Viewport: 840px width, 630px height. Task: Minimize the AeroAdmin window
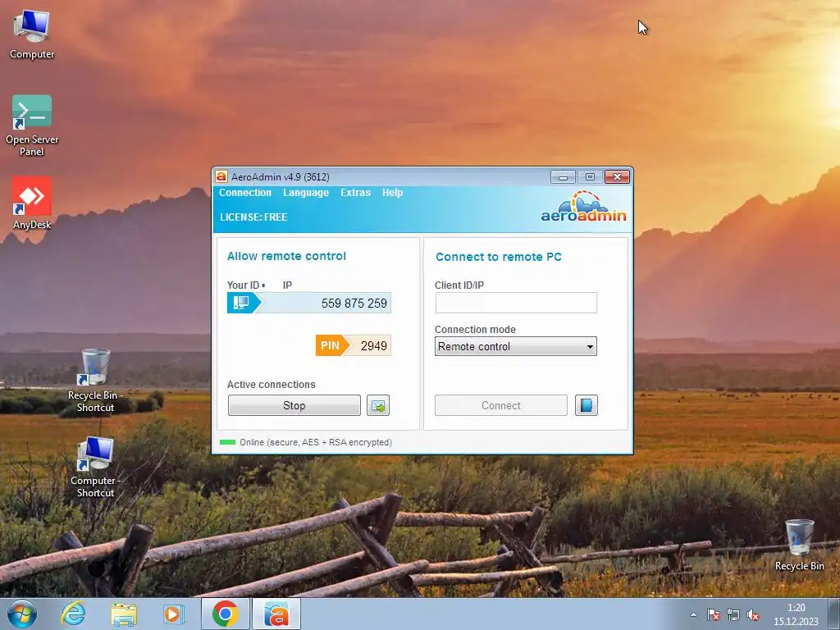[x=563, y=177]
